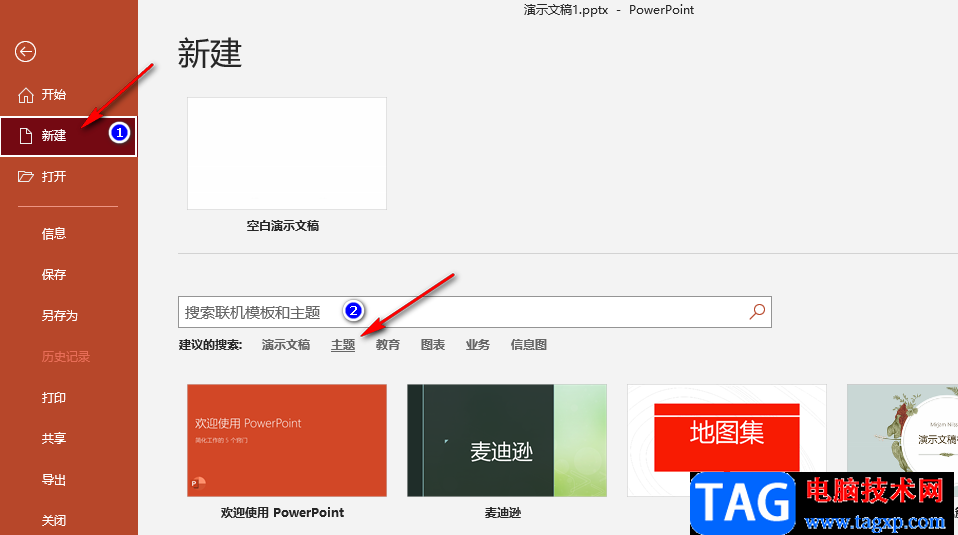Click the 主题 suggested search link
The image size is (958, 535).
point(343,344)
